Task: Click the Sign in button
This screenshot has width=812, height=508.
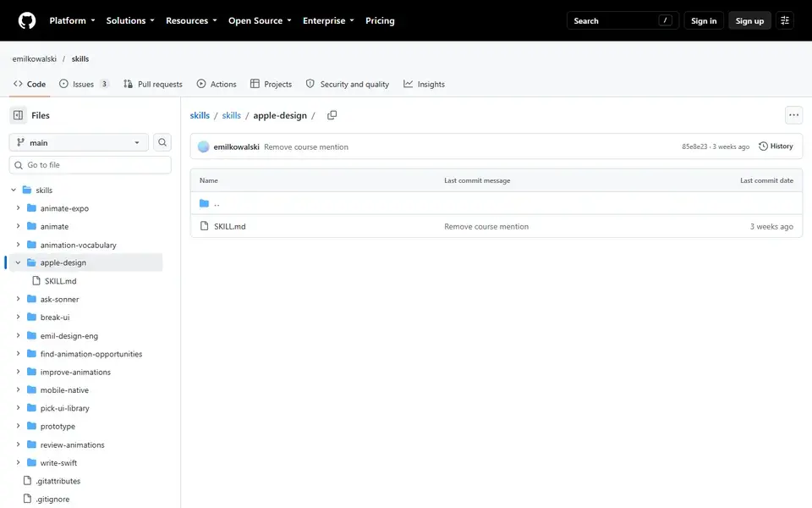Action: (x=703, y=20)
